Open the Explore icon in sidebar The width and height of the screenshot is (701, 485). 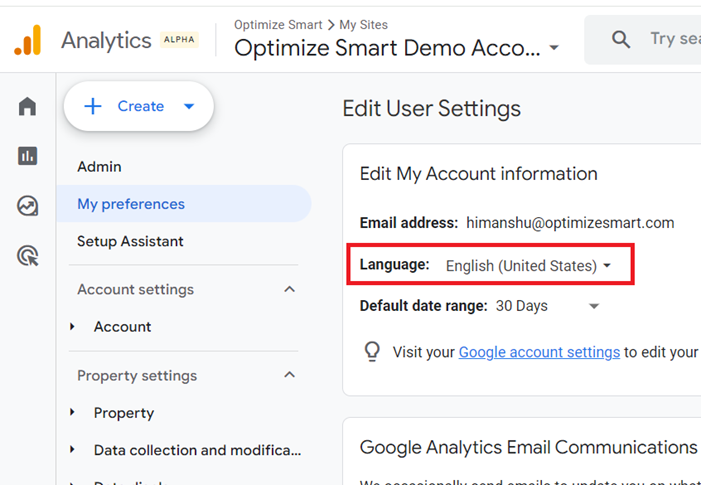(x=27, y=206)
